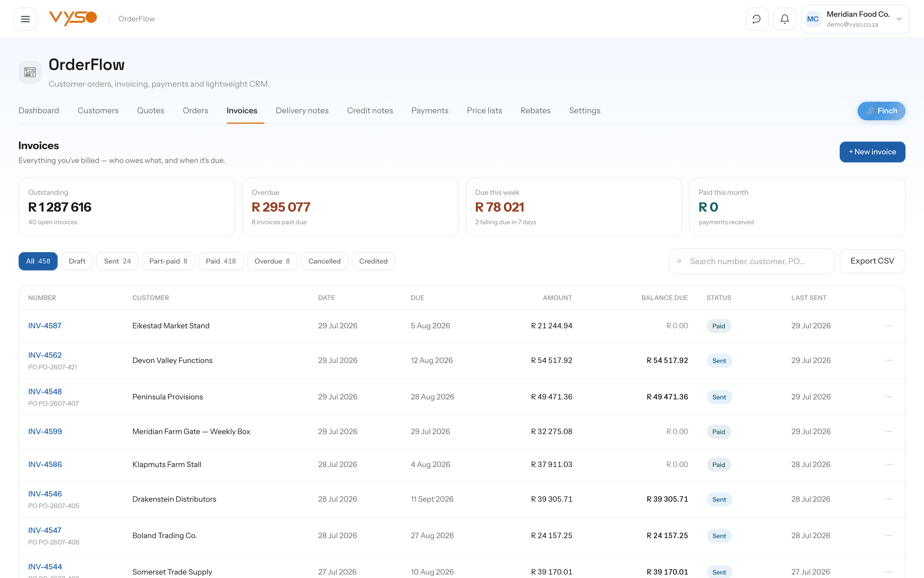Go to the Orders tab

click(x=195, y=110)
